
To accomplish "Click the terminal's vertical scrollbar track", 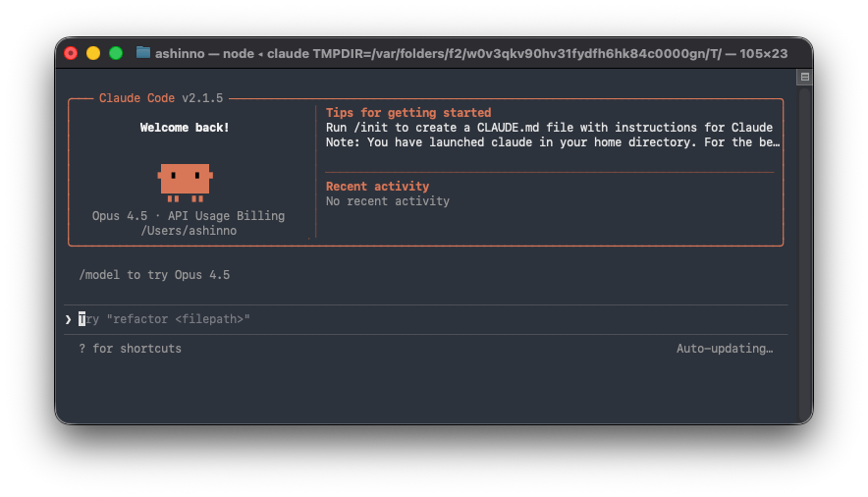I will [x=804, y=246].
